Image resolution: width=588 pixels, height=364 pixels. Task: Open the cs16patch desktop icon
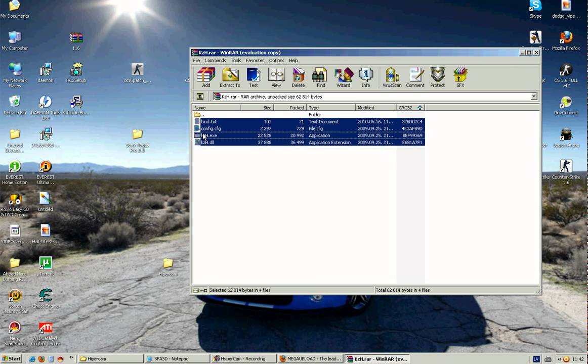[137, 73]
